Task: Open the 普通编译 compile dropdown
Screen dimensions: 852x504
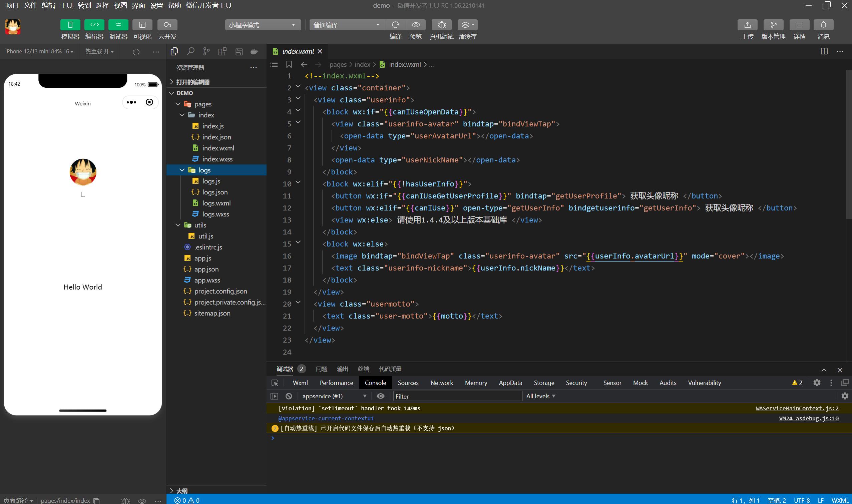Action: pos(346,25)
